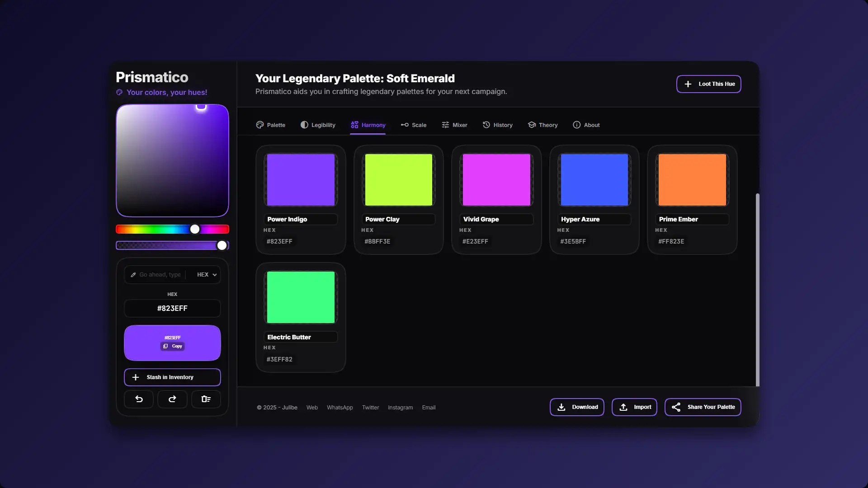Click the Download button
868x488 pixels.
pos(577,407)
